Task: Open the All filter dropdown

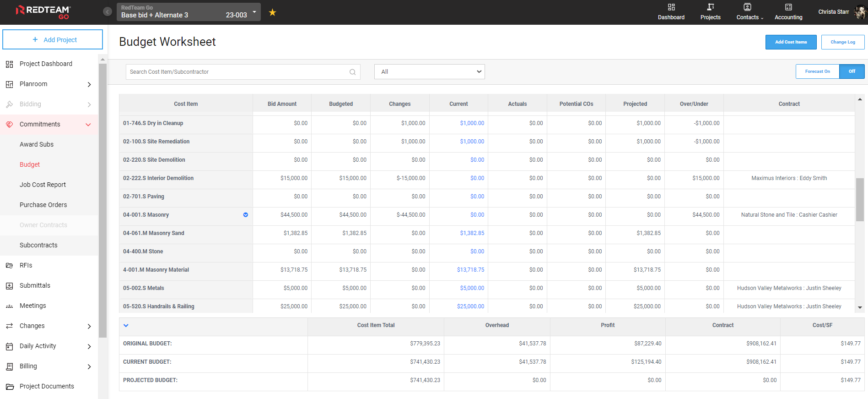Action: point(429,72)
